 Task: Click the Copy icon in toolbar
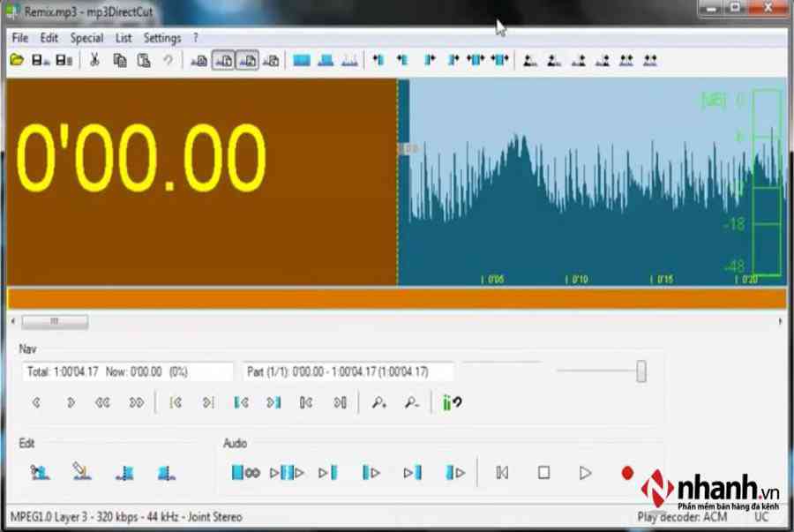tap(120, 61)
